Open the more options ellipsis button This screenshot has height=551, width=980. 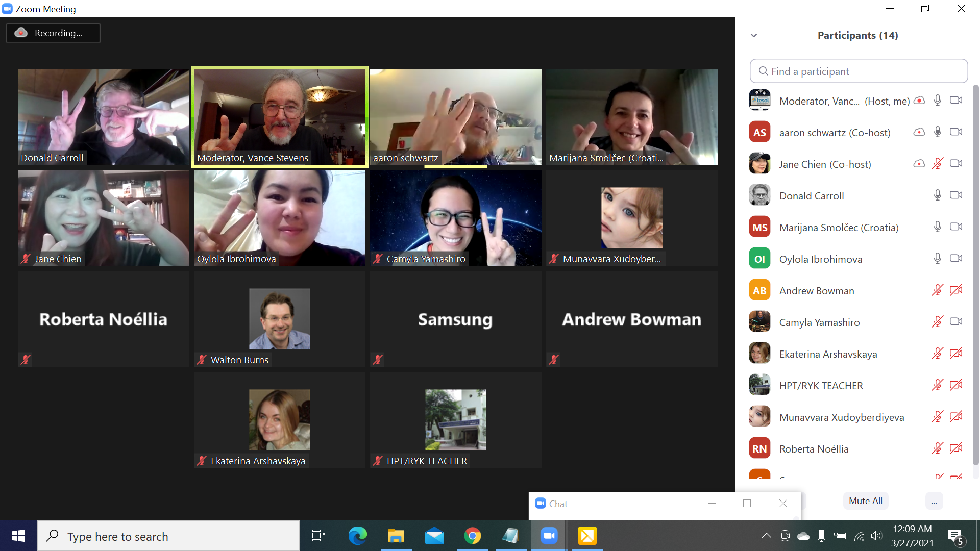[934, 502]
